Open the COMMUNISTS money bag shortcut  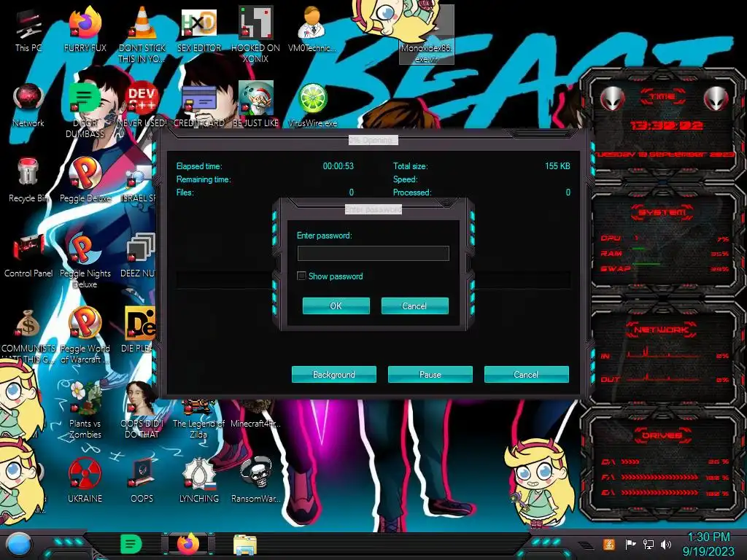pos(28,335)
